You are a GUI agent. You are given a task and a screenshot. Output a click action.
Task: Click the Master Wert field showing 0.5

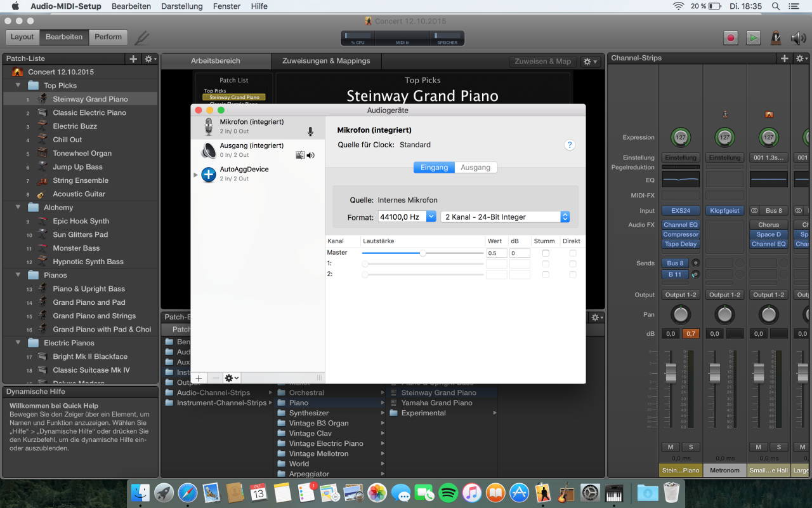tap(497, 253)
